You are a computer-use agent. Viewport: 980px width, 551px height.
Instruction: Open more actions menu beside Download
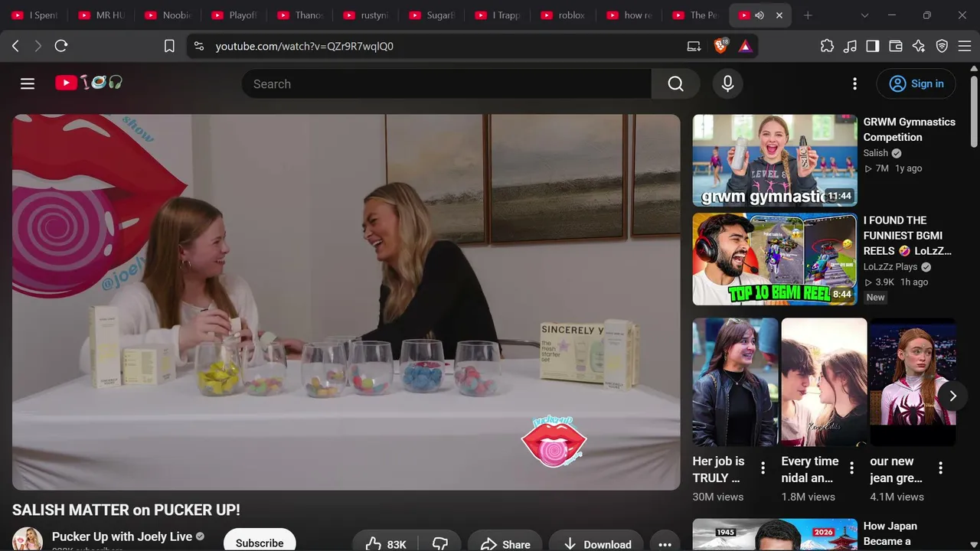click(x=665, y=543)
